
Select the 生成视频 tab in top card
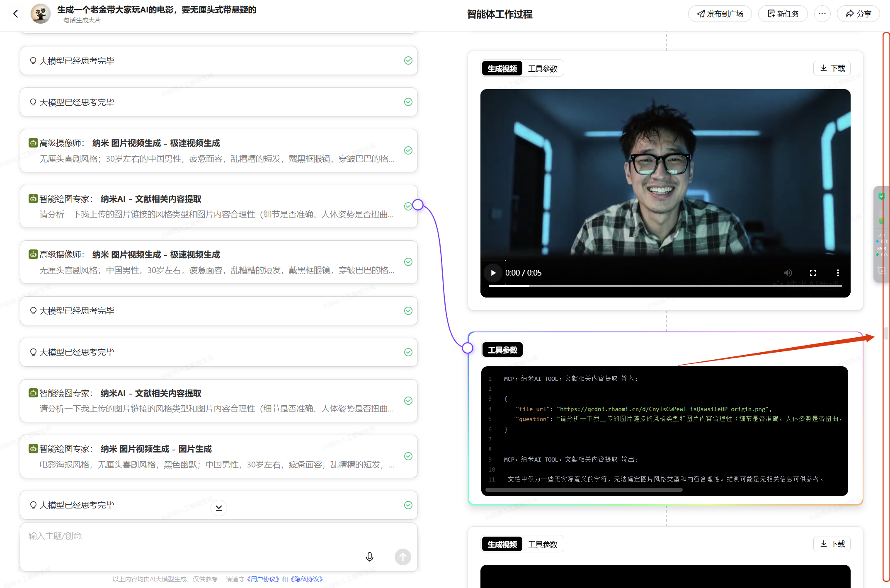coord(502,68)
